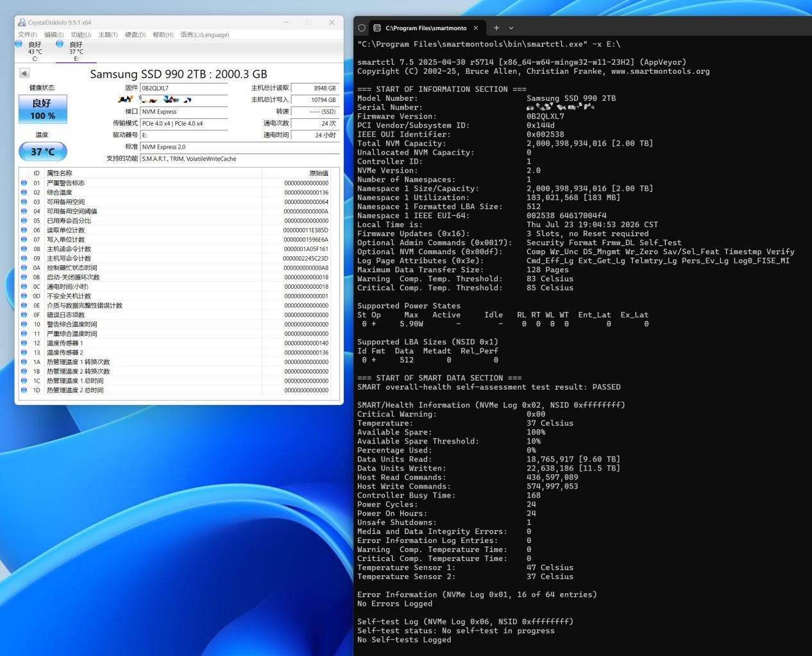Click status dot for 11 严重综合温度时间

click(x=24, y=334)
